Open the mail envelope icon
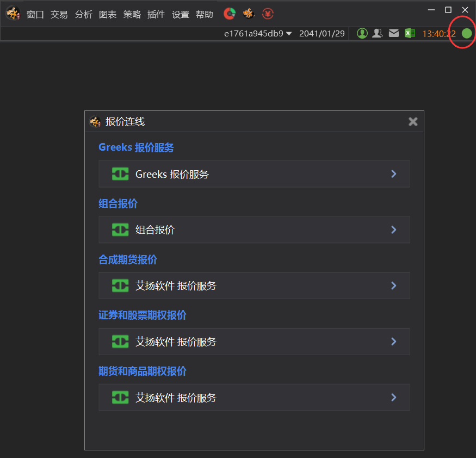The height and width of the screenshot is (458, 476). pos(394,33)
